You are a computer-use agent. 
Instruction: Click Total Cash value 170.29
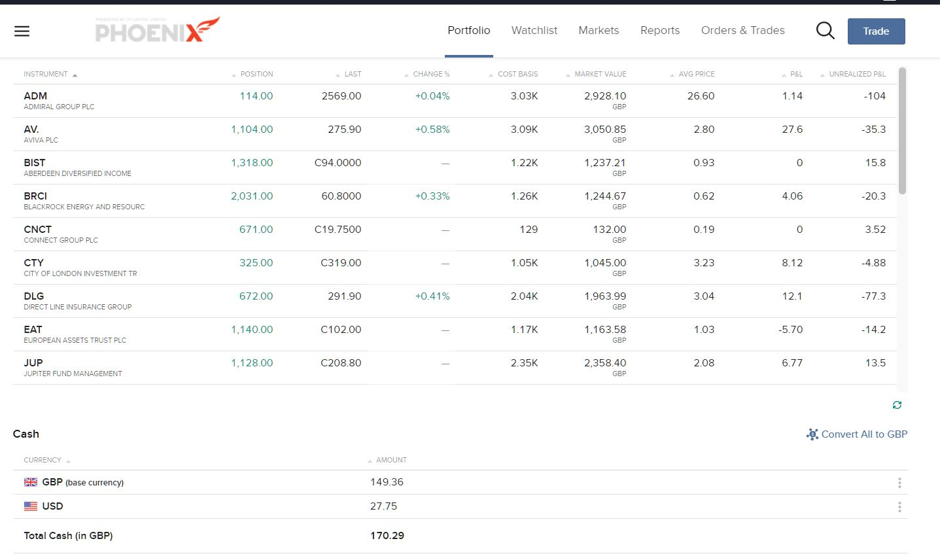[x=387, y=536]
